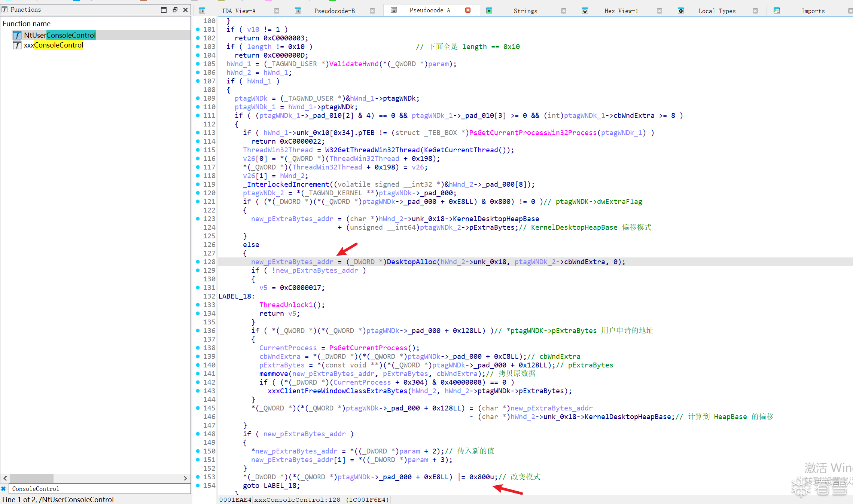Toggle breakpoint dot on line 153
The width and height of the screenshot is (853, 504).
tap(198, 477)
